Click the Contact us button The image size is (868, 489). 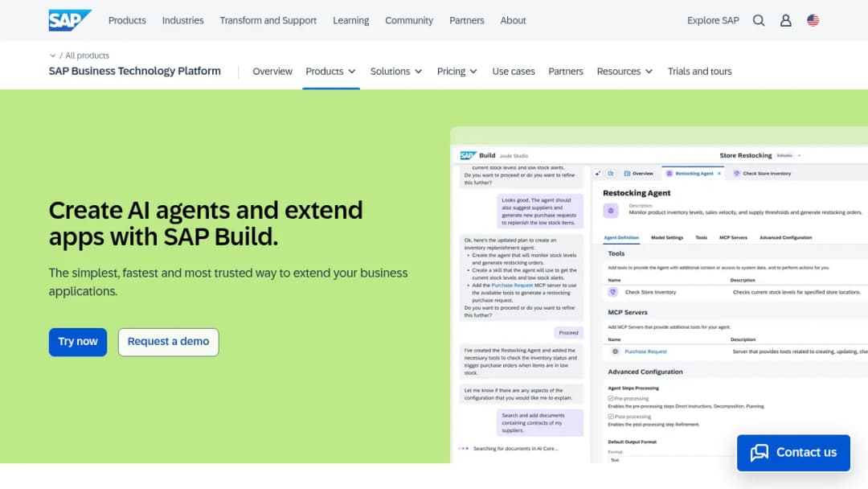[793, 453]
